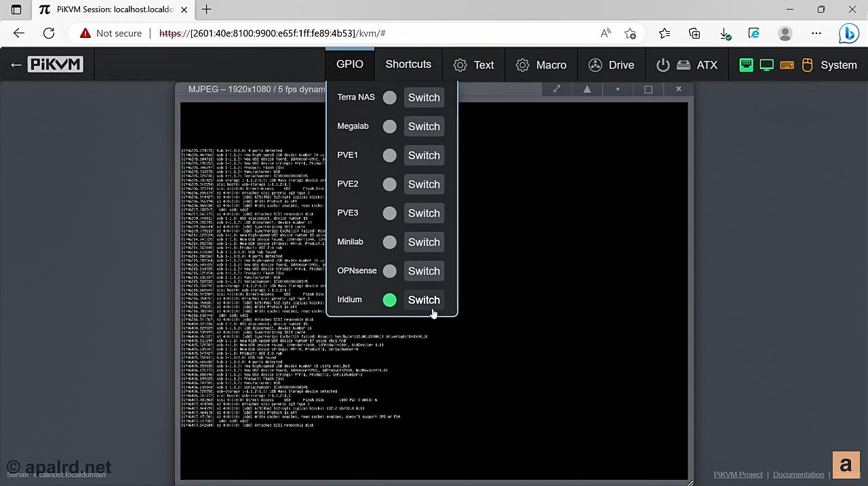Add this page to favorites
The width and height of the screenshot is (868, 486).
tap(631, 33)
